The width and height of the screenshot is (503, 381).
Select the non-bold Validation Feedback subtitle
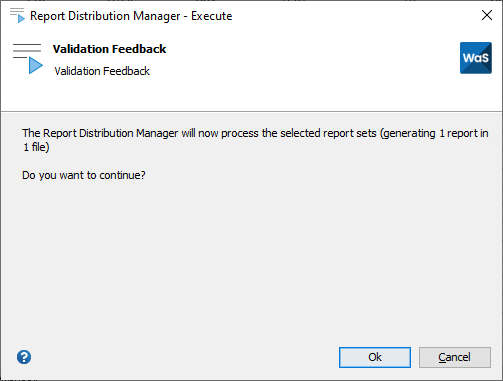coord(102,71)
